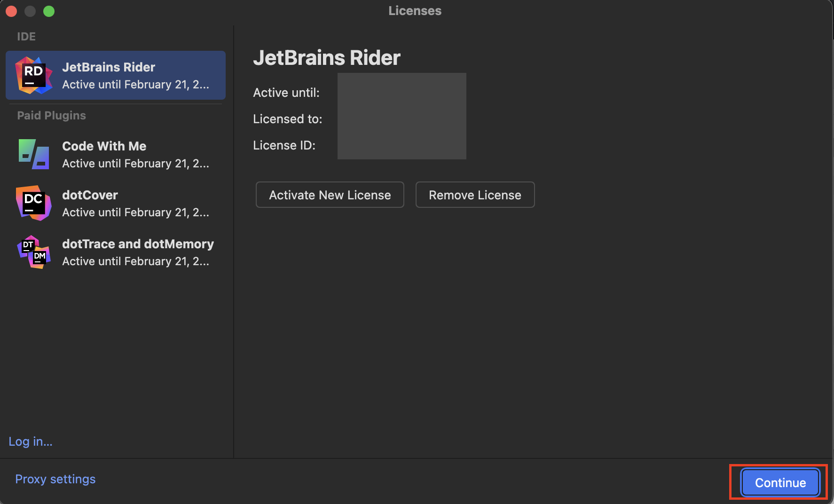The width and height of the screenshot is (834, 504).
Task: Click the Licenses window title
Action: (x=415, y=11)
